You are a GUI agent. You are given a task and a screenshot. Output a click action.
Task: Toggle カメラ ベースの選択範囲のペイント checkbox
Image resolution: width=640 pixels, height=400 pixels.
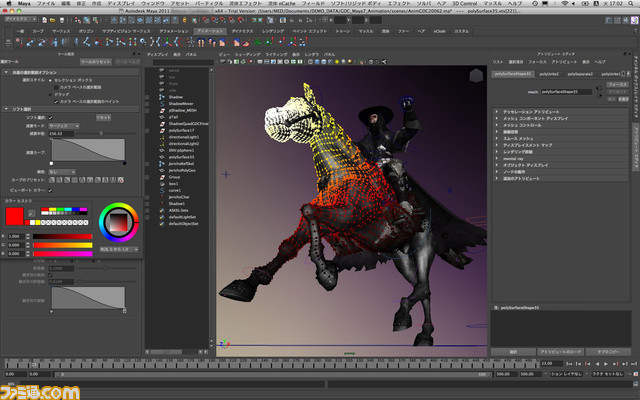click(56, 102)
